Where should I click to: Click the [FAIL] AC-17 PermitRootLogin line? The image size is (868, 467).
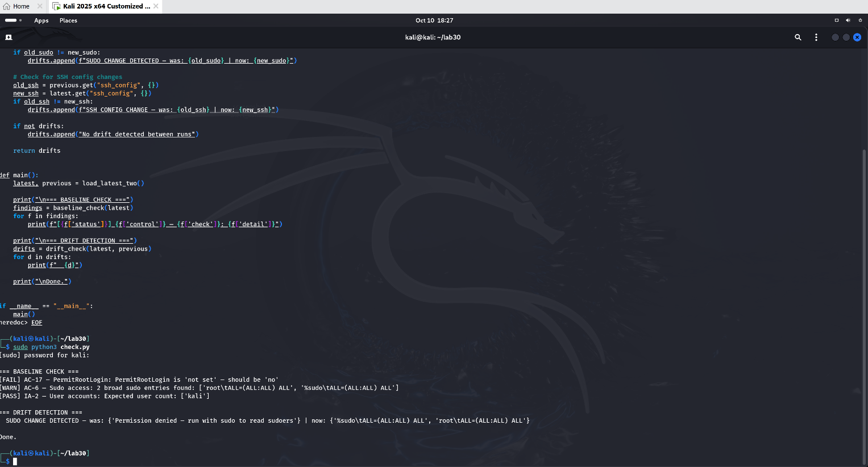[140, 380]
